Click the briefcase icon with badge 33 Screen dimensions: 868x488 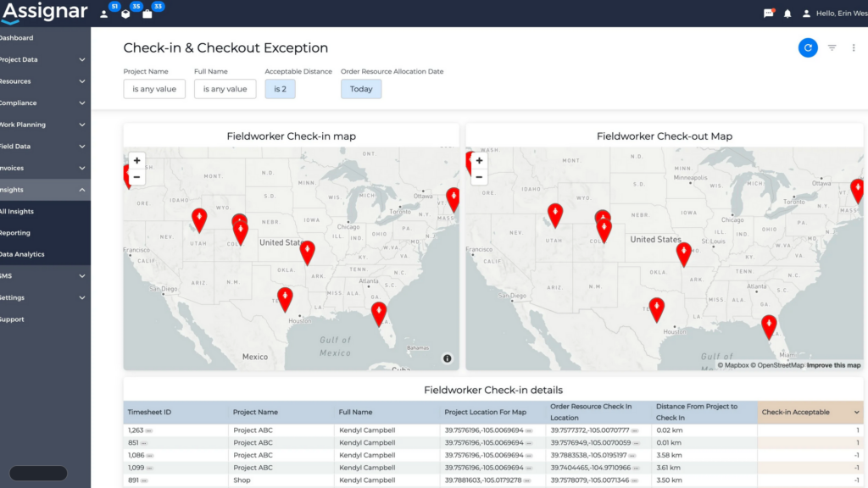(147, 14)
